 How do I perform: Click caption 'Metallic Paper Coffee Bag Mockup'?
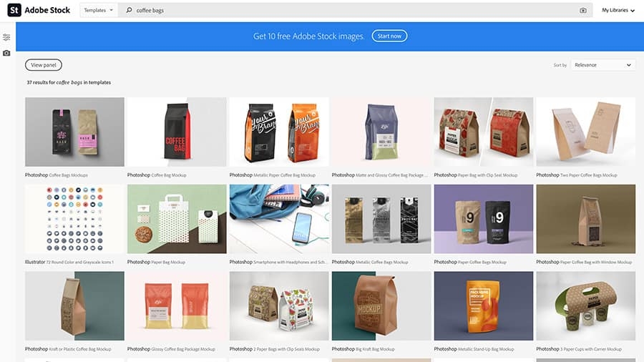tap(284, 175)
